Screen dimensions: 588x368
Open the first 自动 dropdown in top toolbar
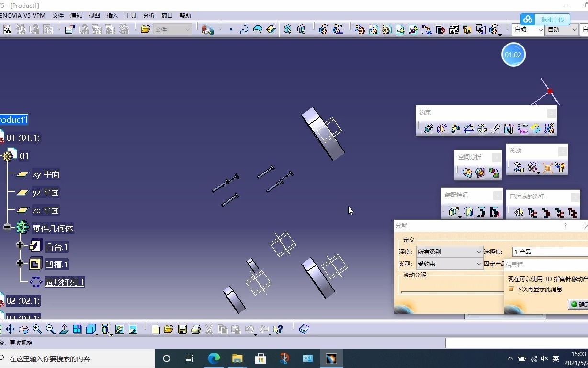click(x=528, y=30)
